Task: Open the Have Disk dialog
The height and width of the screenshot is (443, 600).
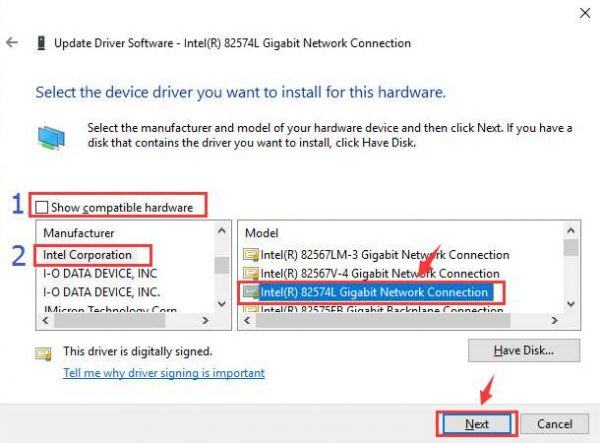Action: [x=524, y=350]
